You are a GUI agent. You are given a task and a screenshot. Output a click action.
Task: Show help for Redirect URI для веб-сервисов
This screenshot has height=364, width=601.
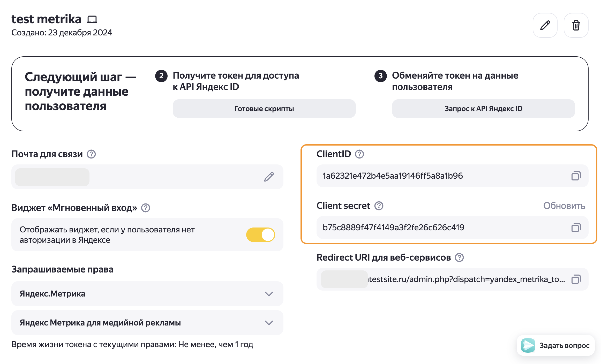point(459,257)
